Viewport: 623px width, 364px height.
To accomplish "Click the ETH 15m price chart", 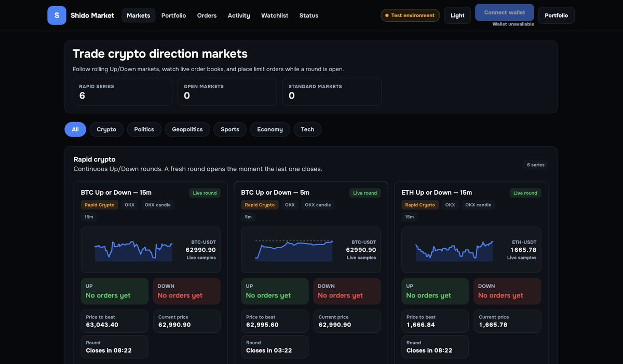I will pyautogui.click(x=454, y=250).
